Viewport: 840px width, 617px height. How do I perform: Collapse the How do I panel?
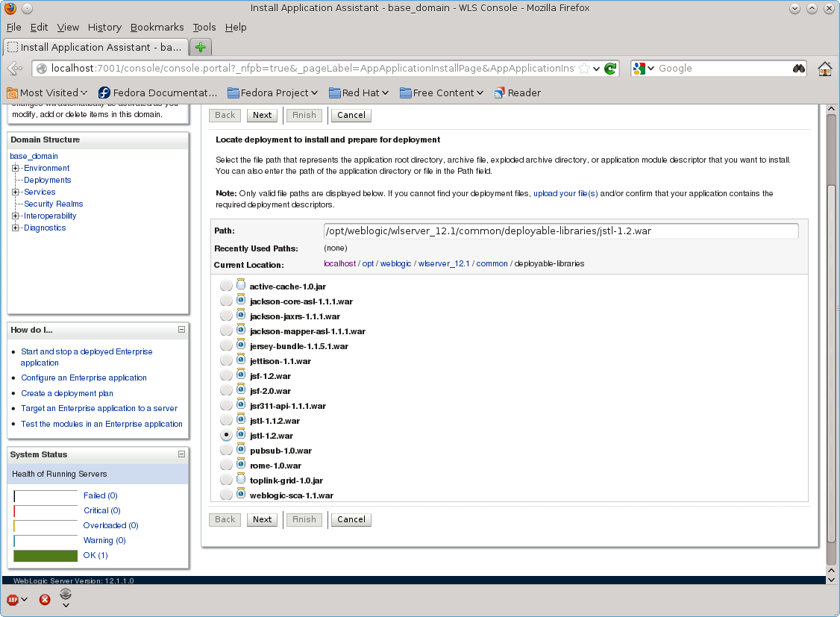pyautogui.click(x=181, y=329)
